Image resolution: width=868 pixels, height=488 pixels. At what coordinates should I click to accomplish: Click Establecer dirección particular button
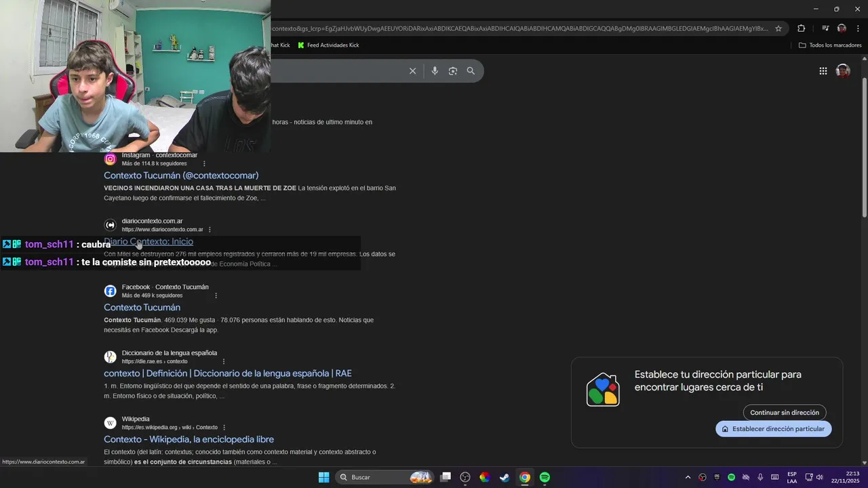tap(773, 429)
